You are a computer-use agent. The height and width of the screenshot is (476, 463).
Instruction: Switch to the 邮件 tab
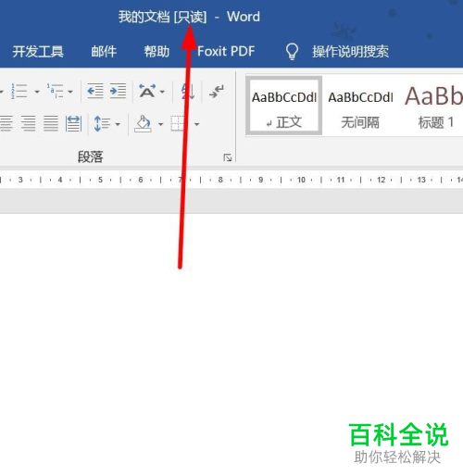(x=104, y=52)
